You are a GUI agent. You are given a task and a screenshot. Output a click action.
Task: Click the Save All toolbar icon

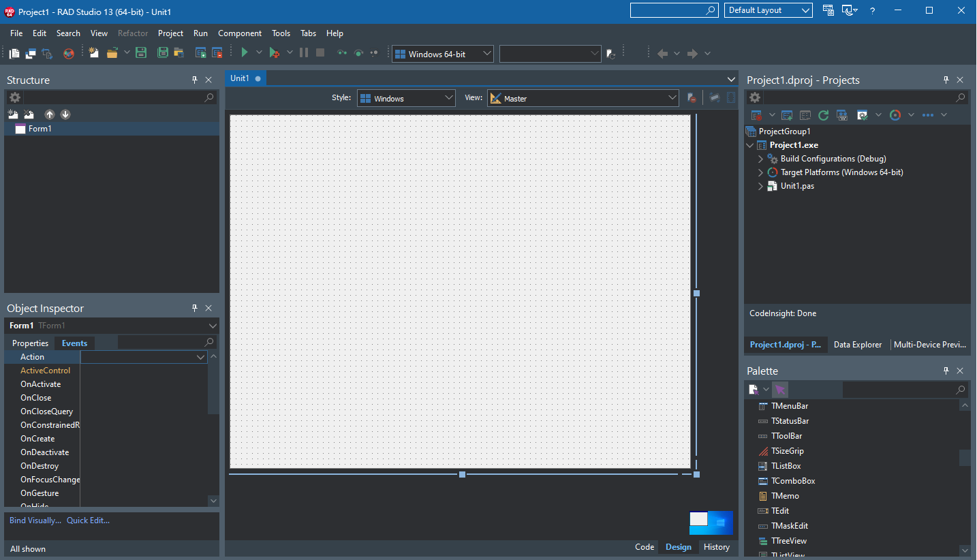coord(163,53)
